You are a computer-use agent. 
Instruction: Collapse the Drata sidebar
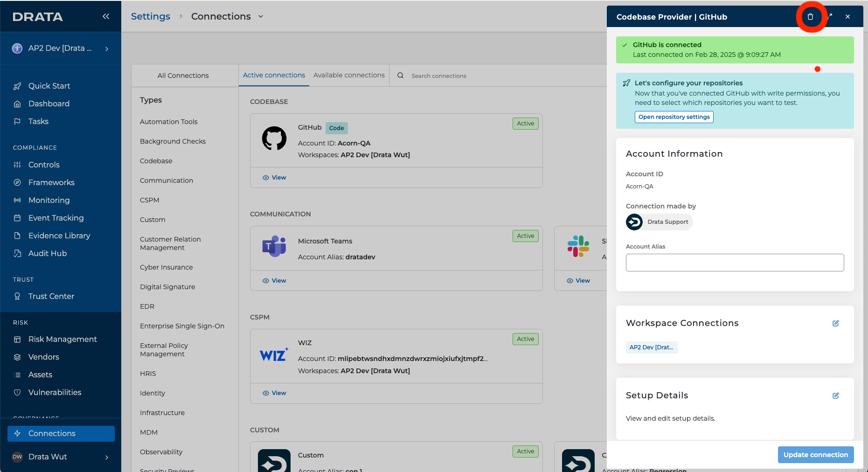coord(106,16)
